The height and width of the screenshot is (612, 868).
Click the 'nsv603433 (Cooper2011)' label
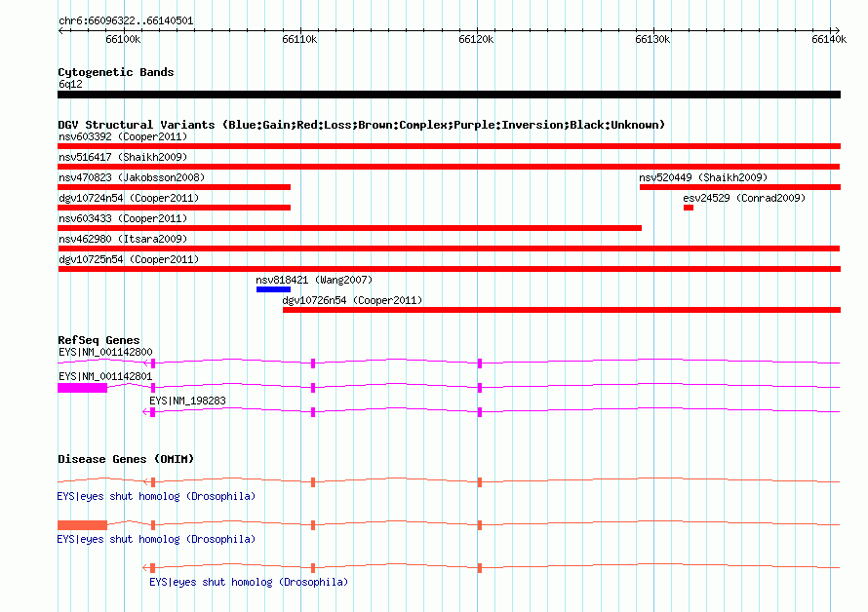click(x=123, y=218)
